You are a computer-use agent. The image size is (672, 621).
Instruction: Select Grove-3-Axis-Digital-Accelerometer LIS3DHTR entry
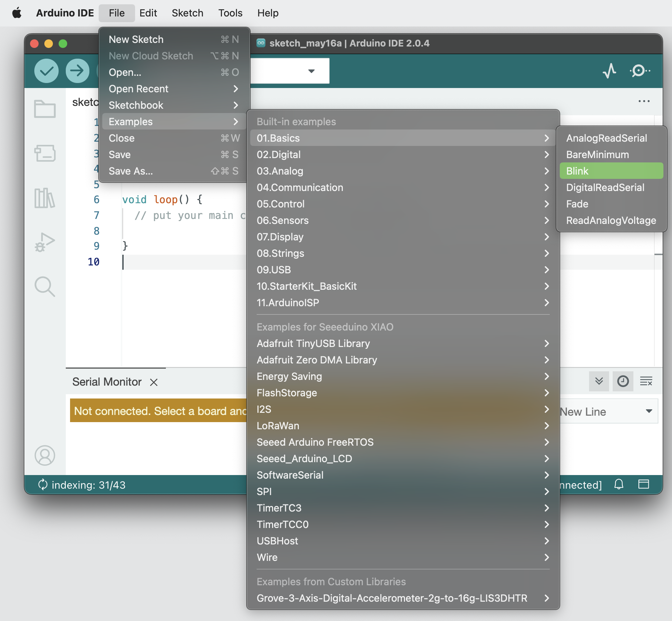pyautogui.click(x=403, y=598)
